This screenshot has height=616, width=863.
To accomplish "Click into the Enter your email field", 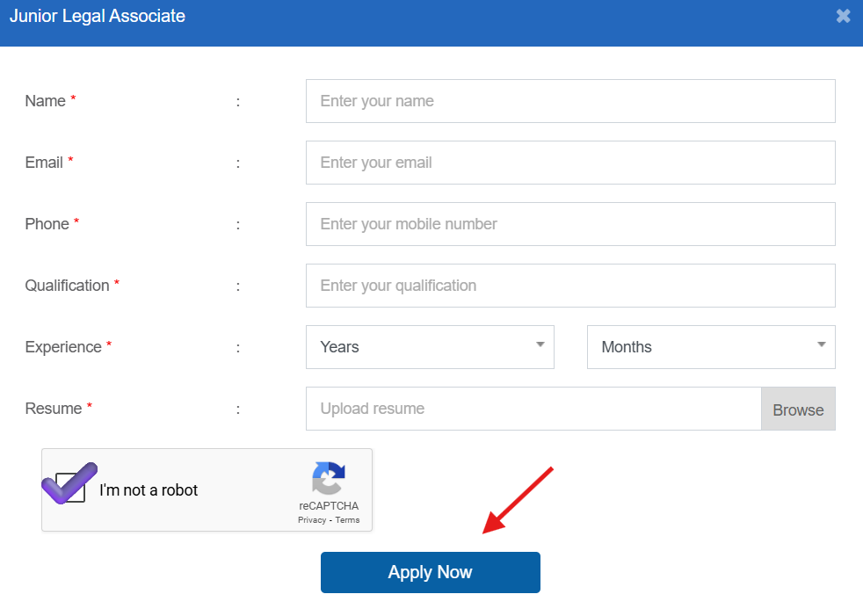I will [569, 163].
